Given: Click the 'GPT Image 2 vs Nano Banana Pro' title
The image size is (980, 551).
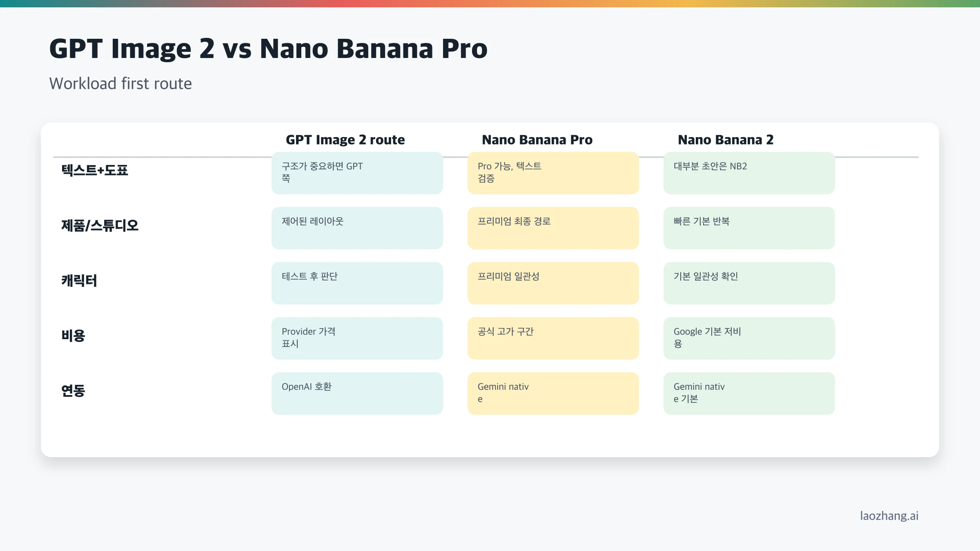Looking at the screenshot, I should point(268,49).
